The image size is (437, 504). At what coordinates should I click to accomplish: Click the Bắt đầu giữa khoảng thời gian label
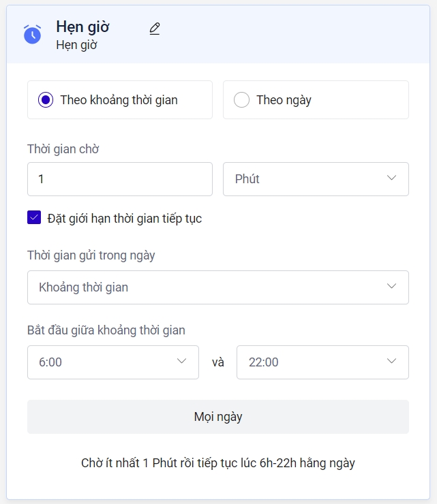point(106,330)
